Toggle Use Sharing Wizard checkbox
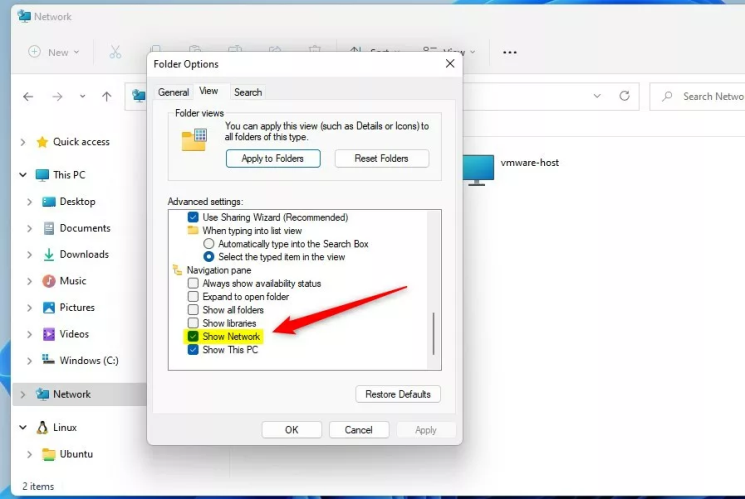This screenshot has width=745, height=499. coord(193,217)
